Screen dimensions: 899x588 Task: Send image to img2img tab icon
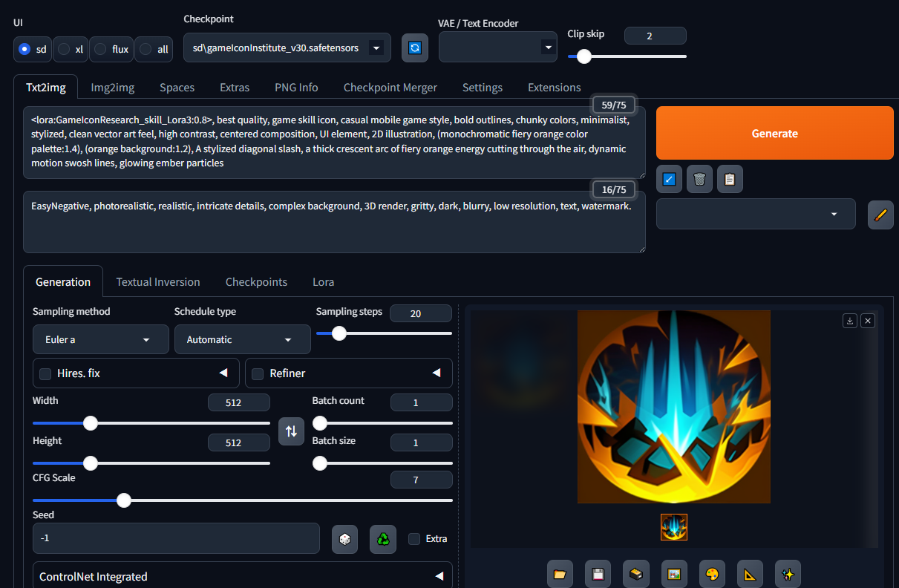pos(674,574)
